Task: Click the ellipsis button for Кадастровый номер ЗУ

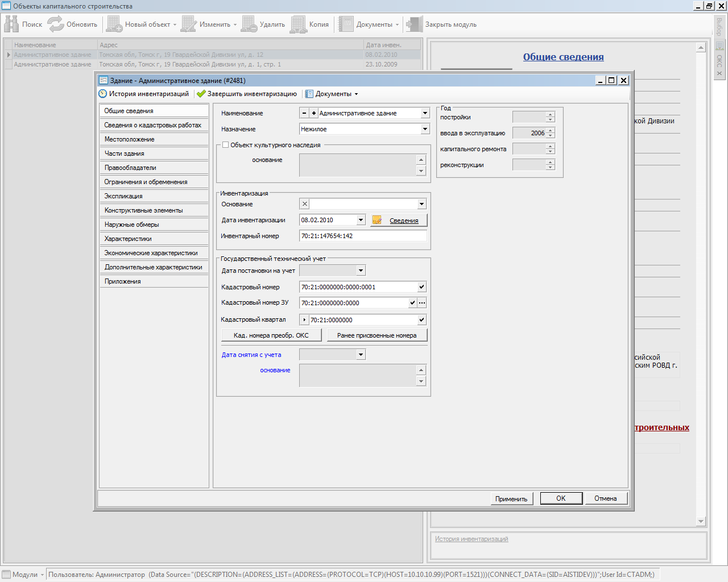Action: 422,303
